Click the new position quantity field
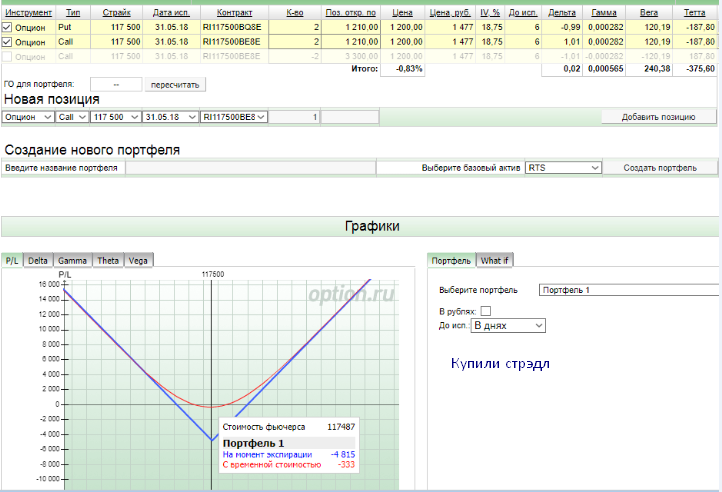Screen dimensions: 722x492 294,117
